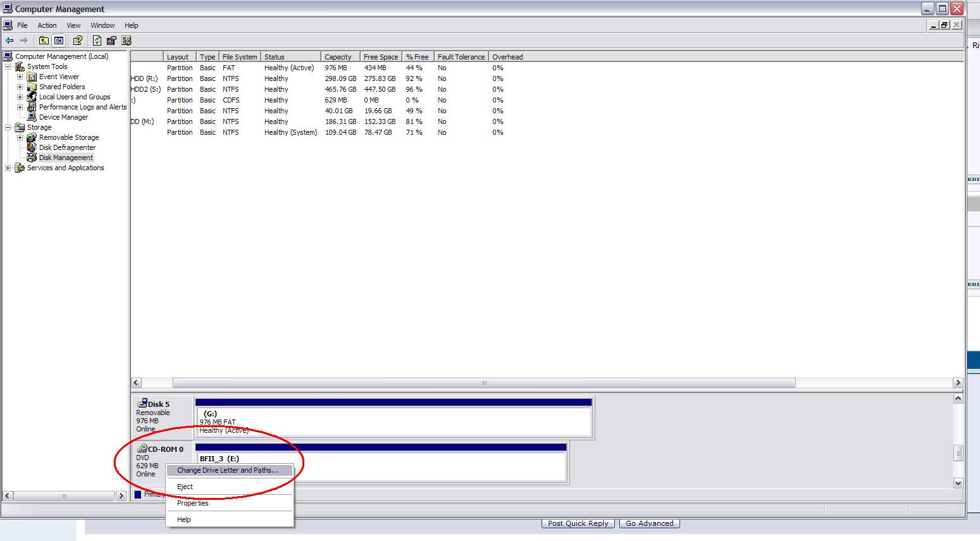The image size is (980, 541).
Task: Choose Eject from the context menu
Action: pyautogui.click(x=230, y=487)
